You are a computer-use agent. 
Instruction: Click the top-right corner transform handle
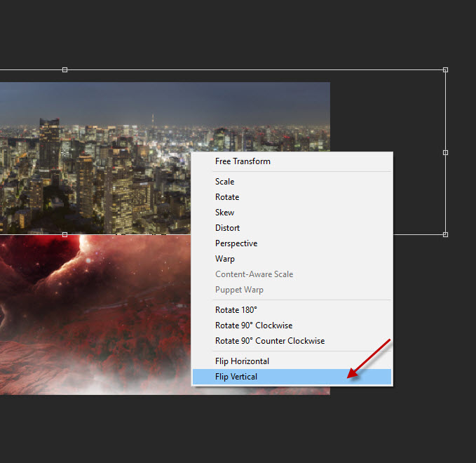coord(446,70)
